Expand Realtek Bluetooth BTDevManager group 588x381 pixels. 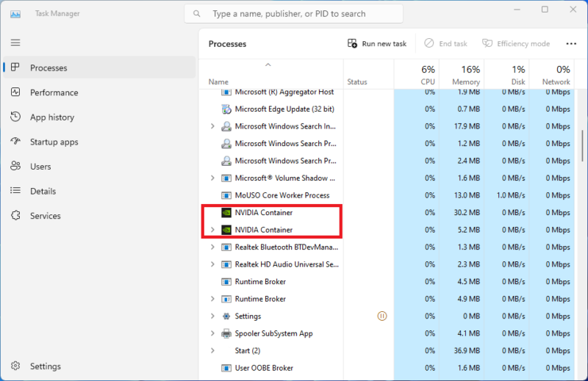(212, 247)
